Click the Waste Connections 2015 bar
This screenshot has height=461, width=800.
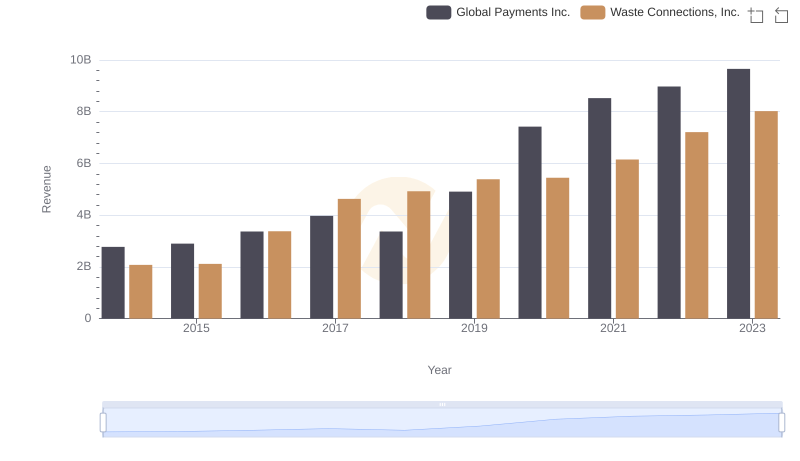[x=210, y=291]
